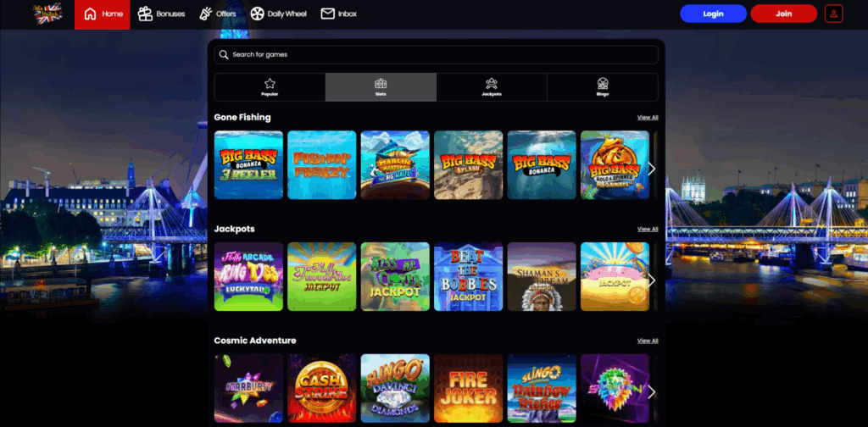Screen dimensions: 868x427
Task: View All Jackpots games
Action: tap(648, 229)
